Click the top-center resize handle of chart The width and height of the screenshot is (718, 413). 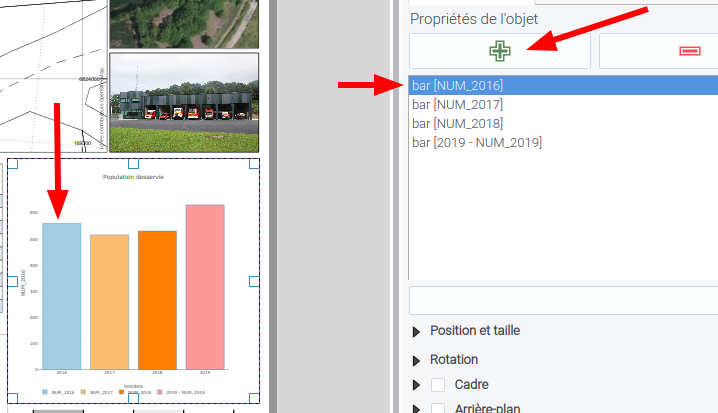click(x=133, y=162)
